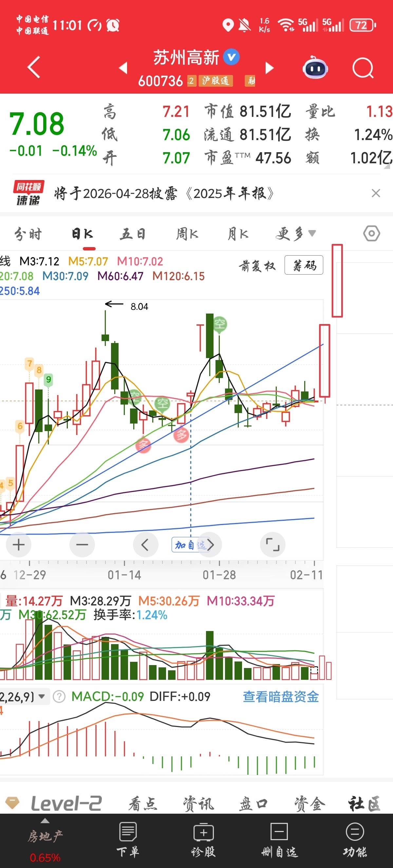
Task: Open the AI robot assistant icon
Action: point(315,68)
